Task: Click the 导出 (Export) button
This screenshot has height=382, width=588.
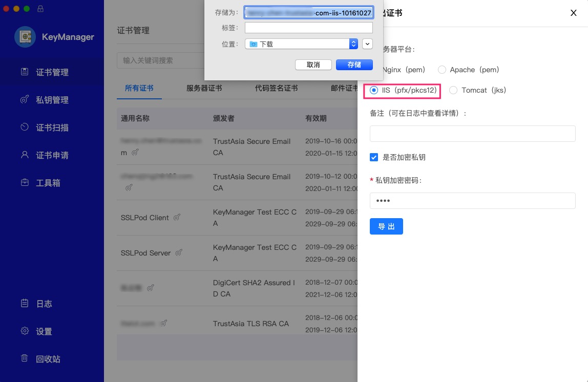Action: 386,226
